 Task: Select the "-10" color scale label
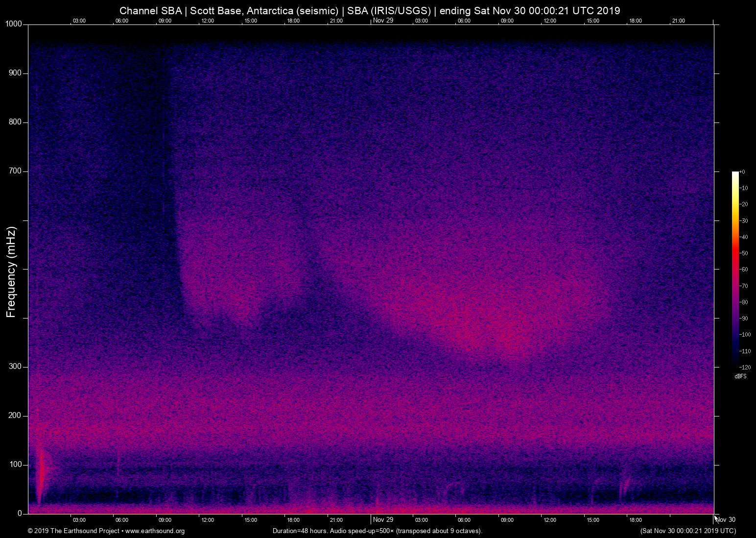[x=744, y=188]
